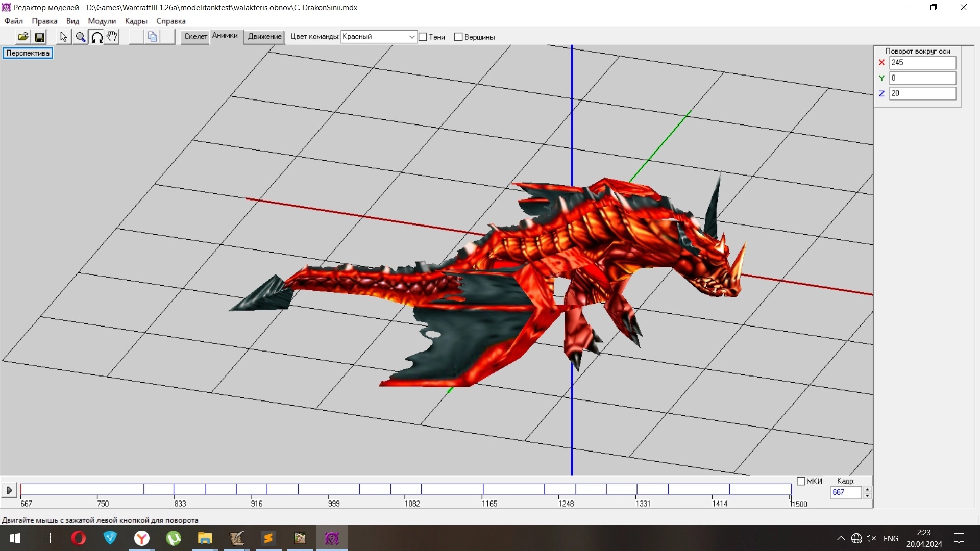Click the save floppy disk icon
The width and height of the screenshot is (980, 551).
click(39, 37)
